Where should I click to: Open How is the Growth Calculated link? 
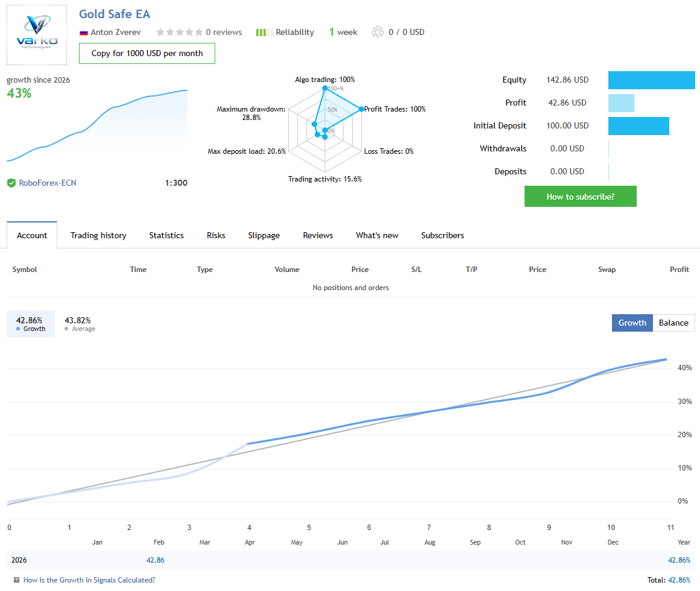[x=89, y=580]
